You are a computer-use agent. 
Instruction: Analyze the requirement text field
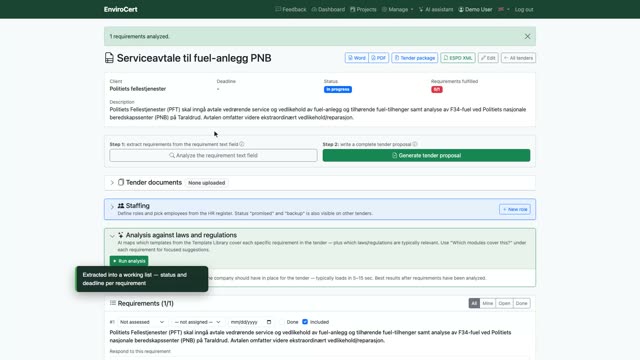213,156
